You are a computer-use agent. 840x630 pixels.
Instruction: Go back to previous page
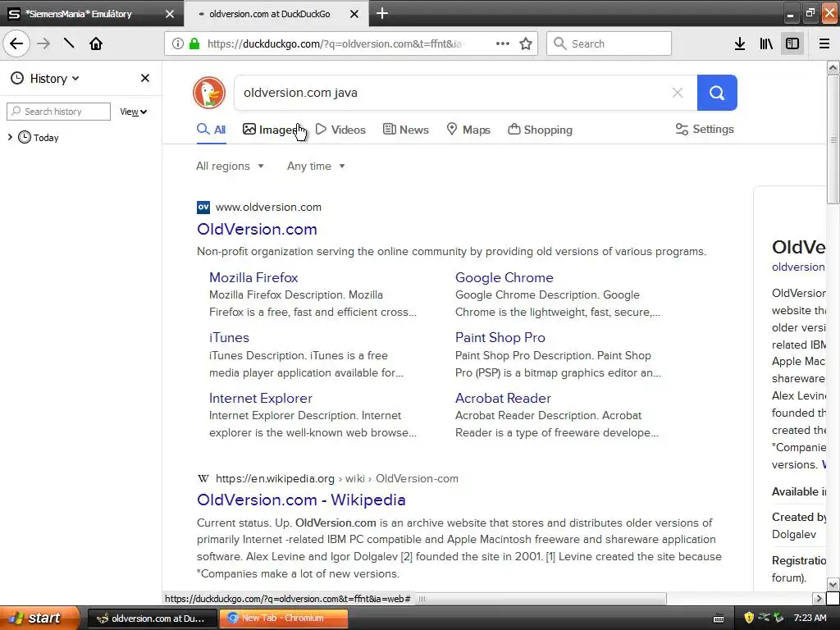[16, 43]
